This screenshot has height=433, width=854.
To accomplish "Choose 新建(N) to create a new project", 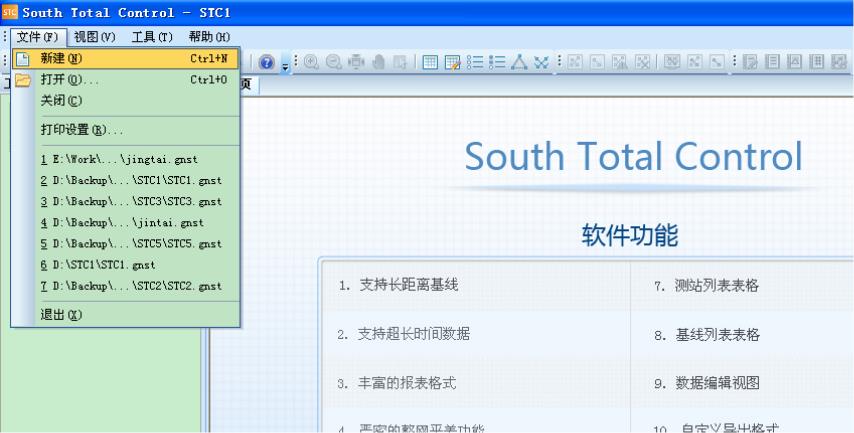I will [125, 58].
